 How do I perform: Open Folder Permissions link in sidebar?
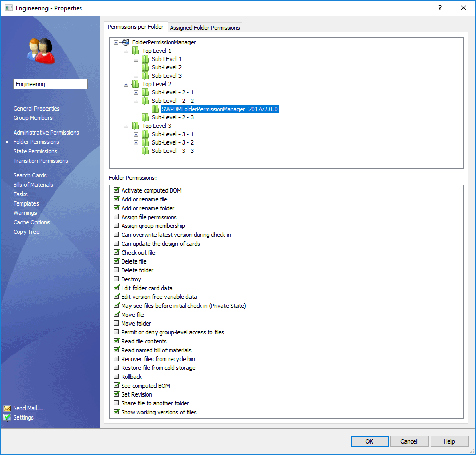coord(36,142)
